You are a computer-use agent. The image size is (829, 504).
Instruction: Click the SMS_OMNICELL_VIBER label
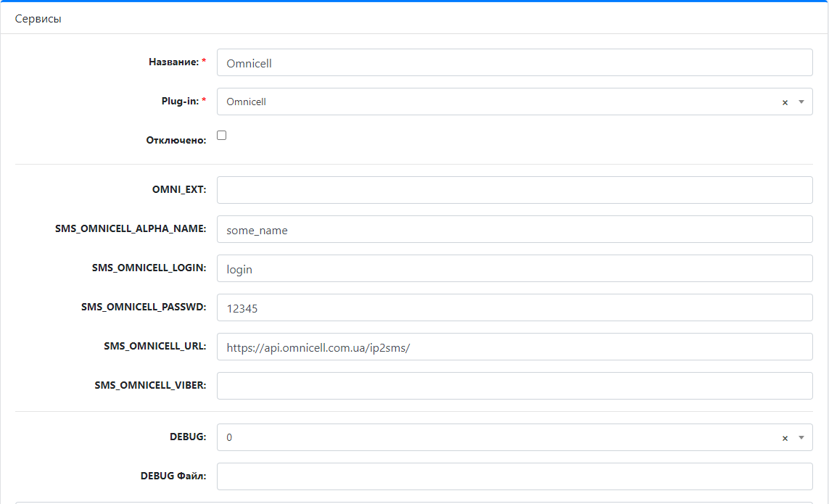(x=150, y=385)
